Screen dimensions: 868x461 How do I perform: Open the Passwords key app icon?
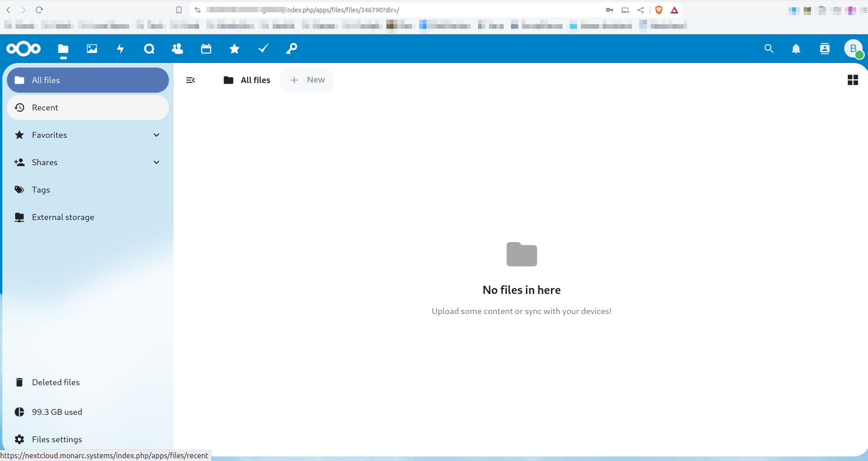tap(291, 49)
